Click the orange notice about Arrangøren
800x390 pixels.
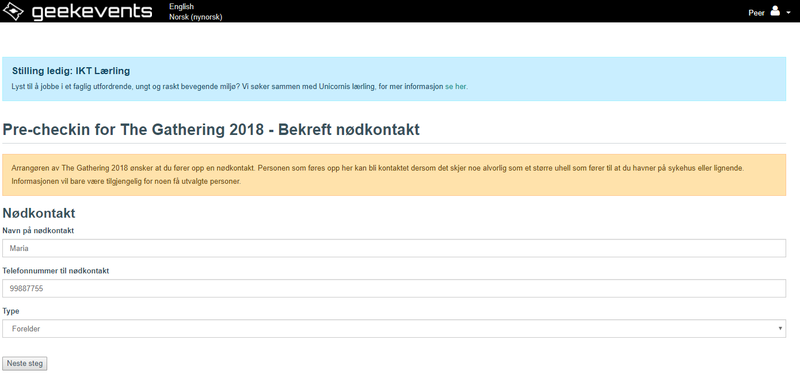point(394,175)
